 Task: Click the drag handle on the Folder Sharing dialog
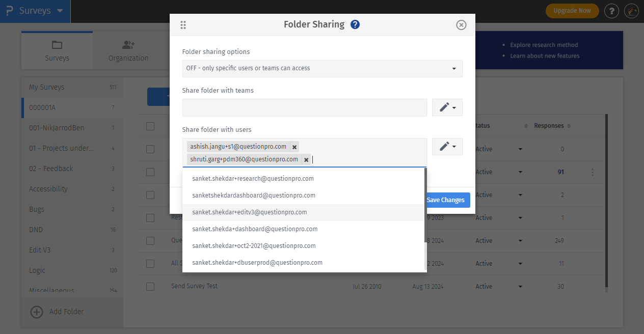coord(183,24)
